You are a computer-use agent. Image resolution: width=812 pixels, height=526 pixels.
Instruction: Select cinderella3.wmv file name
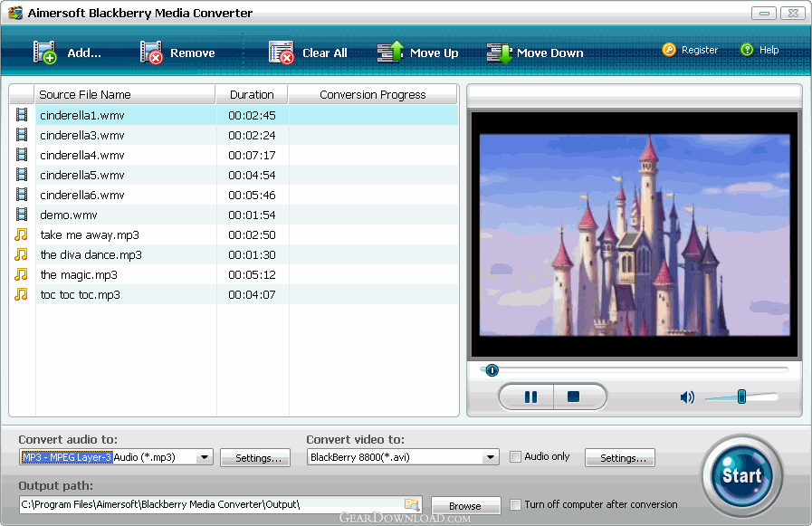82,135
